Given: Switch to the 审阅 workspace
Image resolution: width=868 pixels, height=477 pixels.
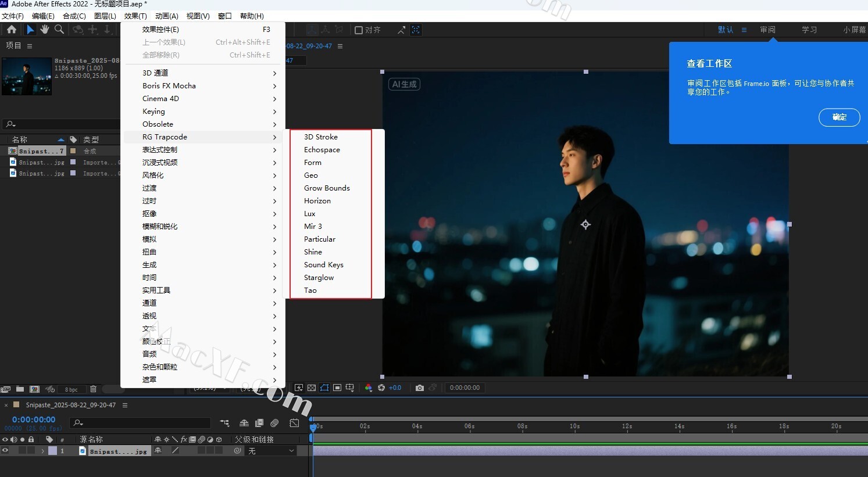Looking at the screenshot, I should [x=767, y=30].
